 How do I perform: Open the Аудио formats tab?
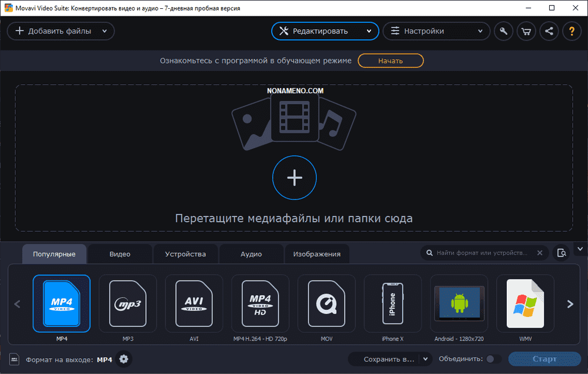click(251, 254)
